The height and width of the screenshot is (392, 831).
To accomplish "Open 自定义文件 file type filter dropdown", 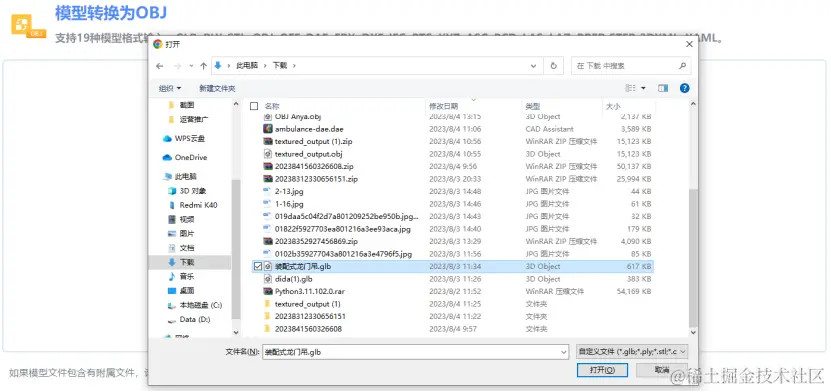I will tap(632, 351).
